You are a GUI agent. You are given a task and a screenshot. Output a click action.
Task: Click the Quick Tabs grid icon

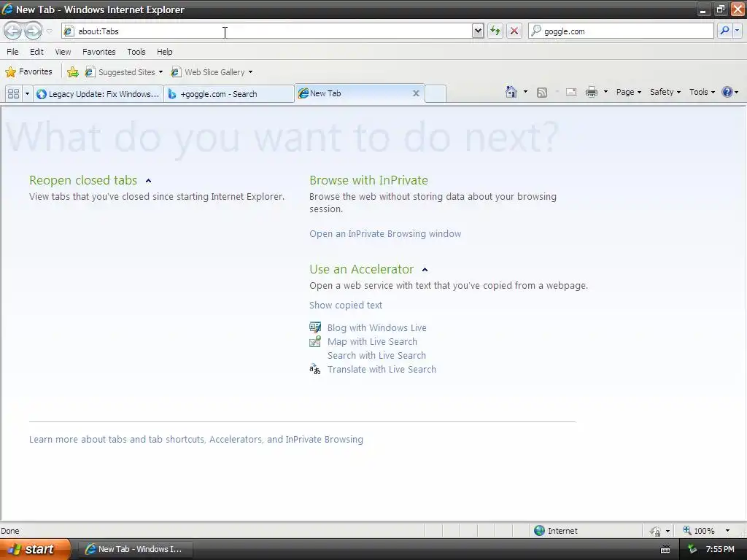13,94
